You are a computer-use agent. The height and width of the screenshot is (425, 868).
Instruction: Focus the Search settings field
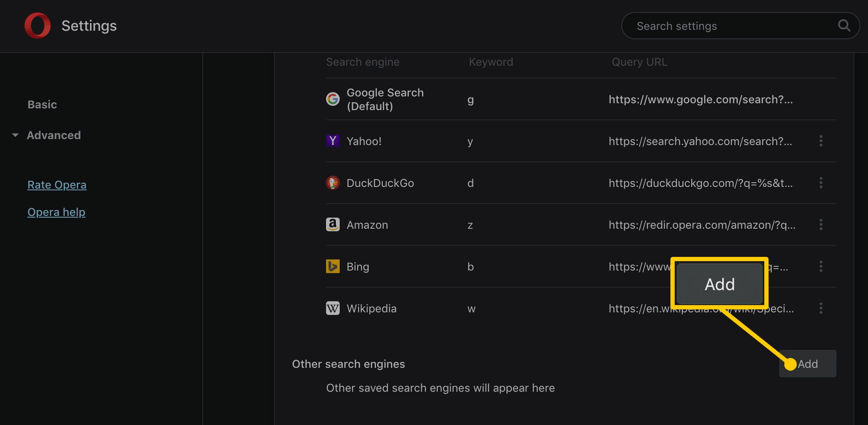[740, 26]
